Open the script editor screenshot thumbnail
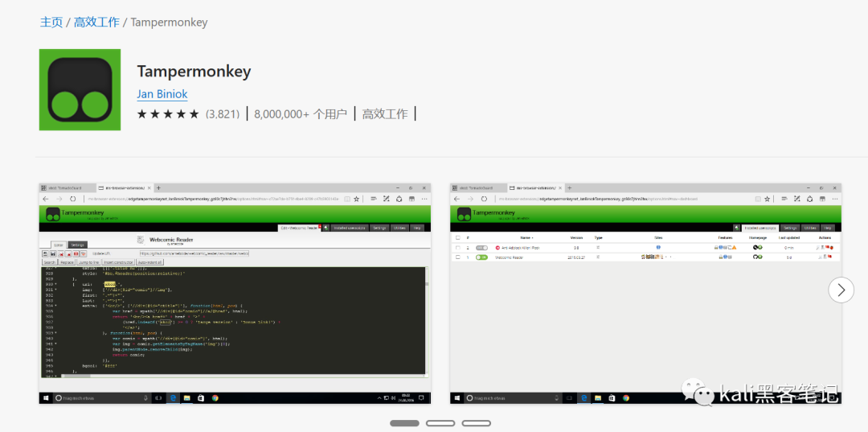Image resolution: width=868 pixels, height=432 pixels. (x=235, y=294)
